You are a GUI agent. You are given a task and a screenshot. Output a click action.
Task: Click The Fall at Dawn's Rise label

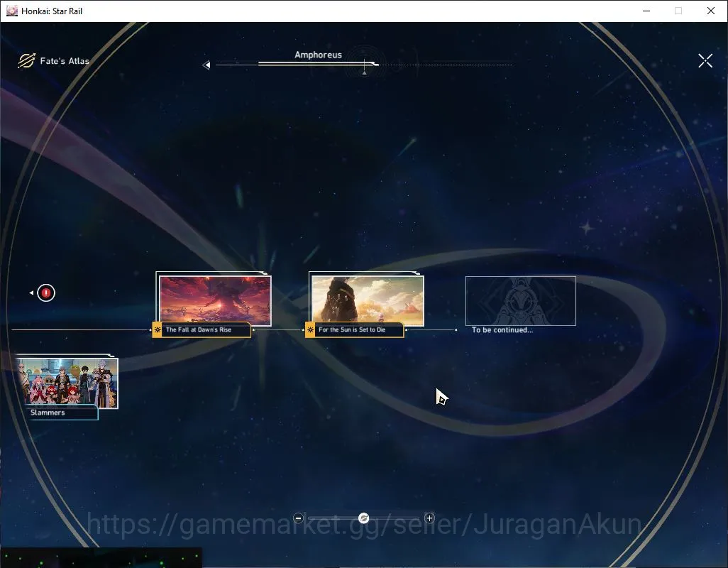(x=198, y=329)
